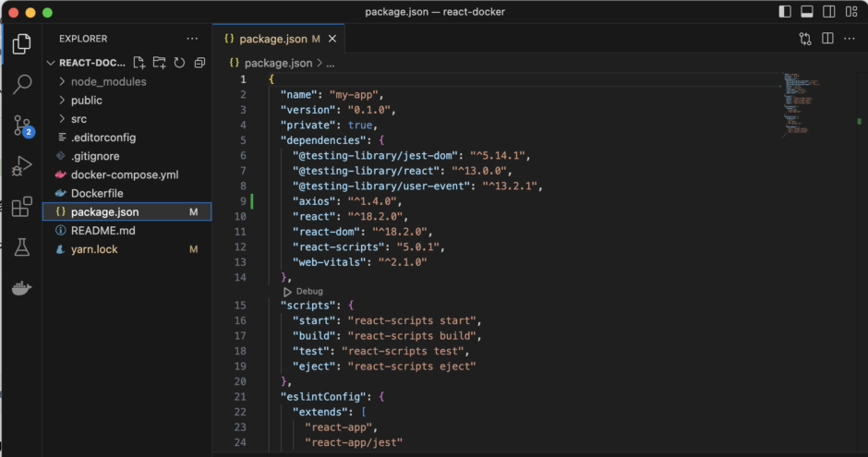This screenshot has height=457, width=868.
Task: Open the Extensions view
Action: click(22, 207)
